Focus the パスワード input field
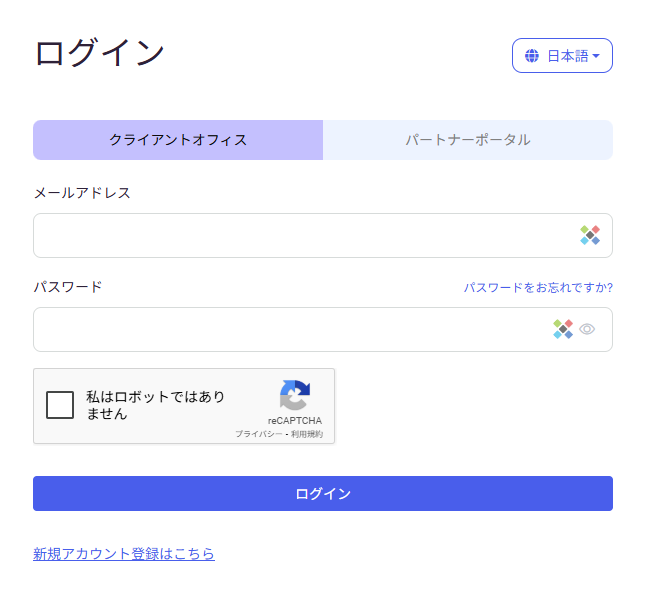This screenshot has width=645, height=594. (323, 329)
